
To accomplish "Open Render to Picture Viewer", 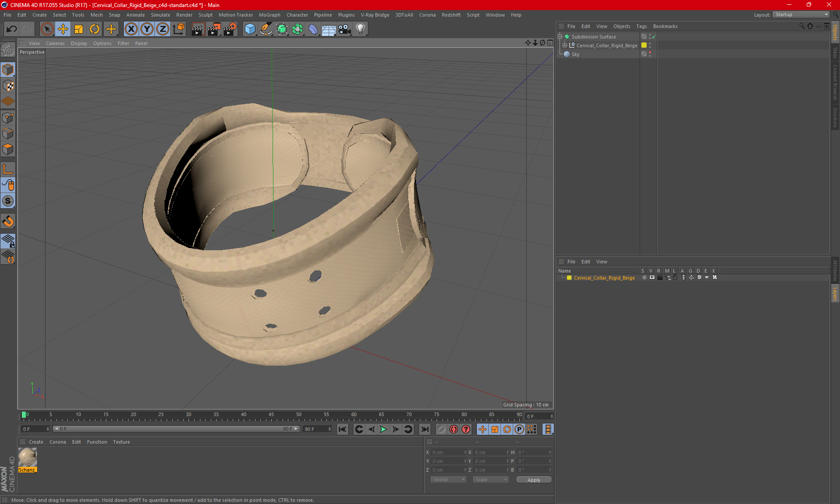I will (214, 29).
